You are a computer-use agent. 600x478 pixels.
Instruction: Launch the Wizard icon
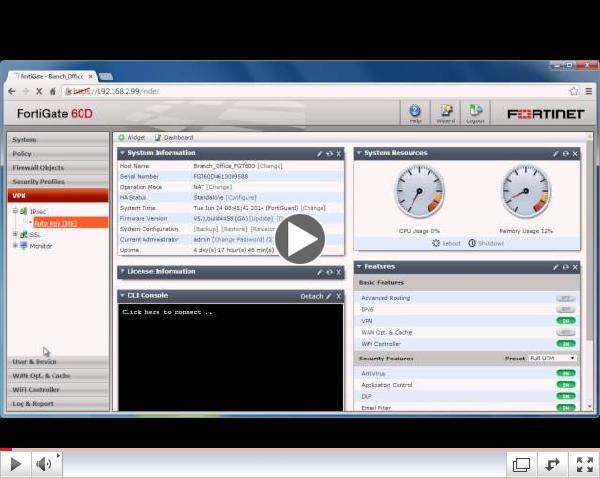445,111
